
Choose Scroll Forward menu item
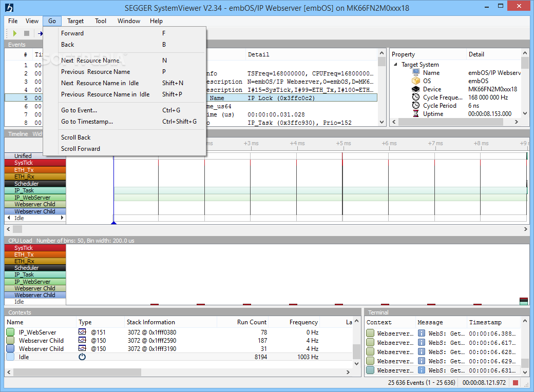[125, 149]
